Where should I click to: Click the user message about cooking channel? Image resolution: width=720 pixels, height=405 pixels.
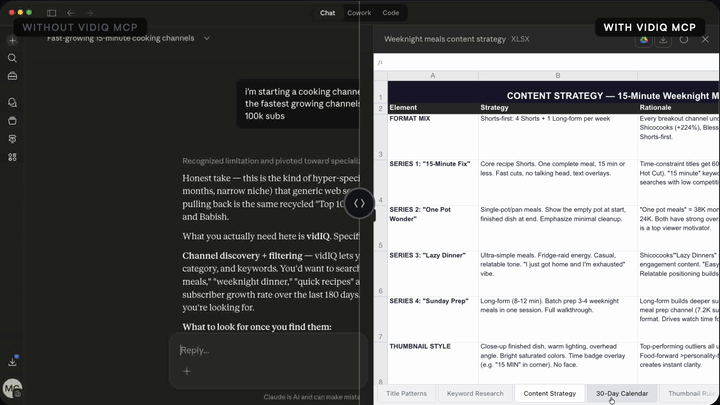(x=298, y=104)
